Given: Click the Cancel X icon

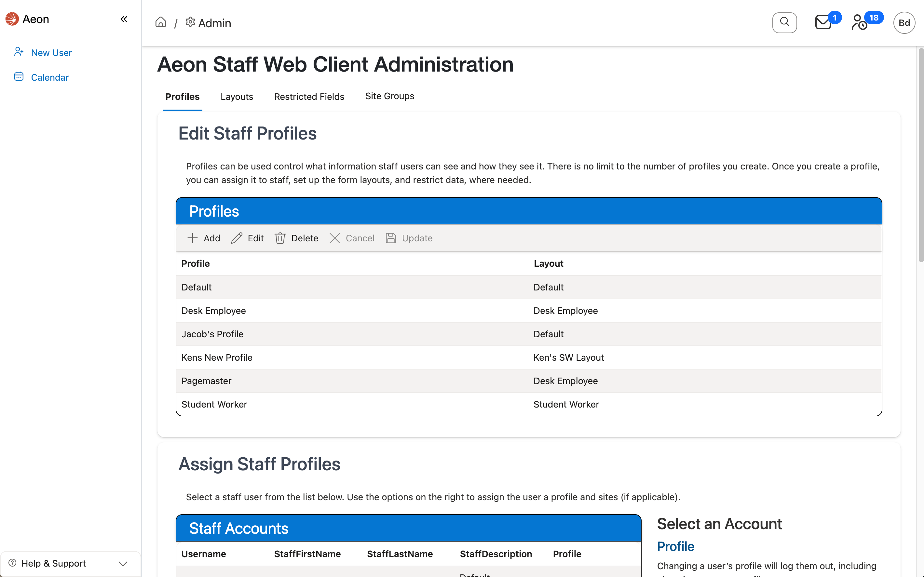Looking at the screenshot, I should pos(335,238).
